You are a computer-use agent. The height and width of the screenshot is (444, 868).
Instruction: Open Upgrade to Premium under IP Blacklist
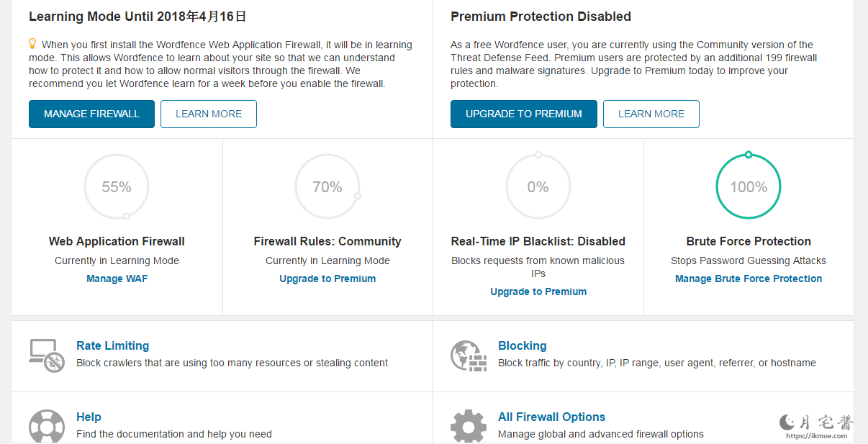[x=538, y=291]
